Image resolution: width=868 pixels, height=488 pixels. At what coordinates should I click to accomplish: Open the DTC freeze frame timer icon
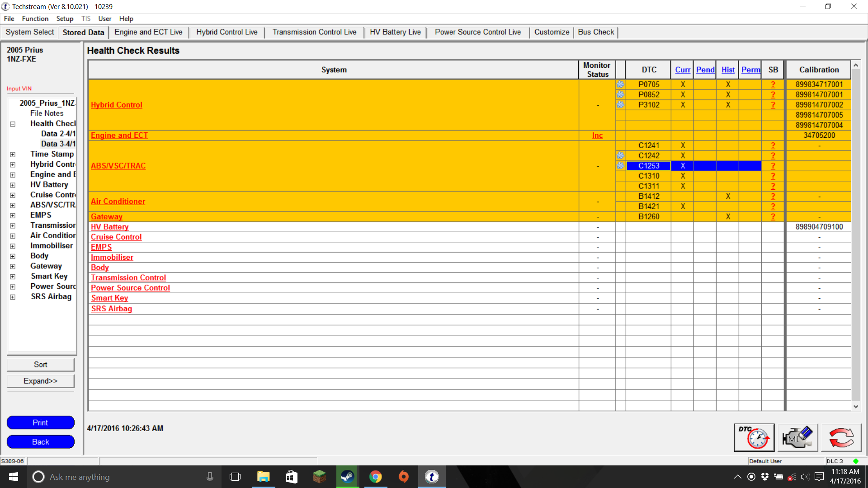click(x=754, y=437)
